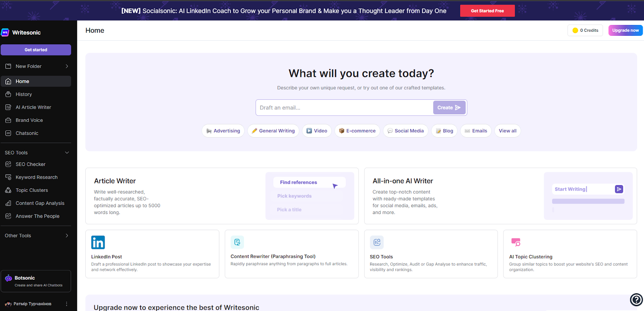Select the General Writing category chip
The width and height of the screenshot is (644, 311).
point(273,131)
